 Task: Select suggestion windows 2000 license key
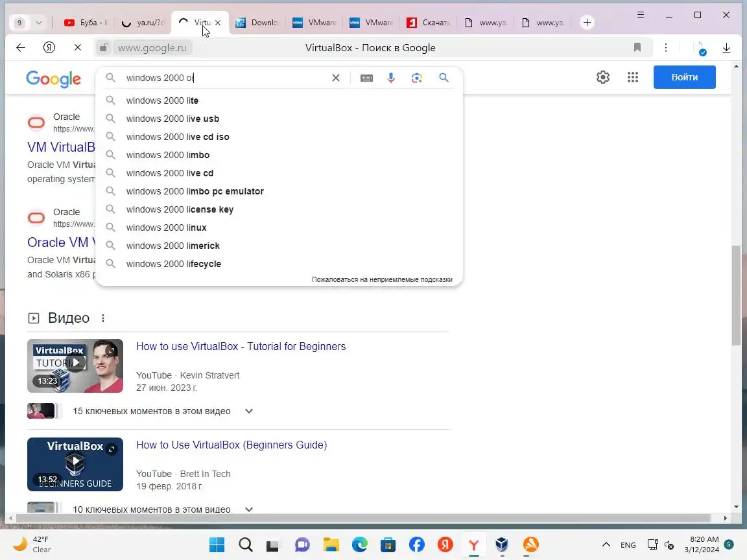click(279, 209)
